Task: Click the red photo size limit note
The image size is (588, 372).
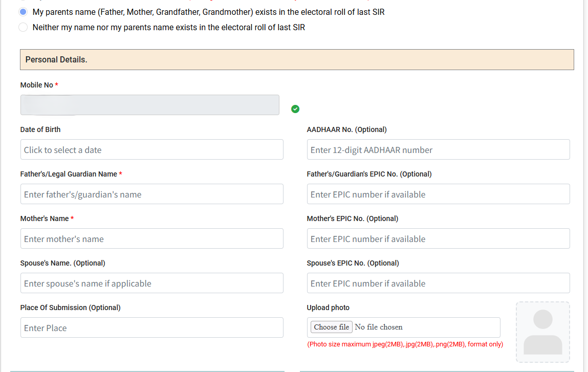Action: coord(405,344)
